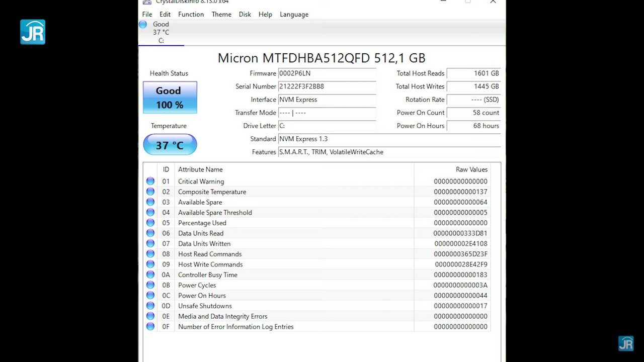Click the Serial Number field
Image resolution: width=644 pixels, height=362 pixels.
click(x=327, y=86)
